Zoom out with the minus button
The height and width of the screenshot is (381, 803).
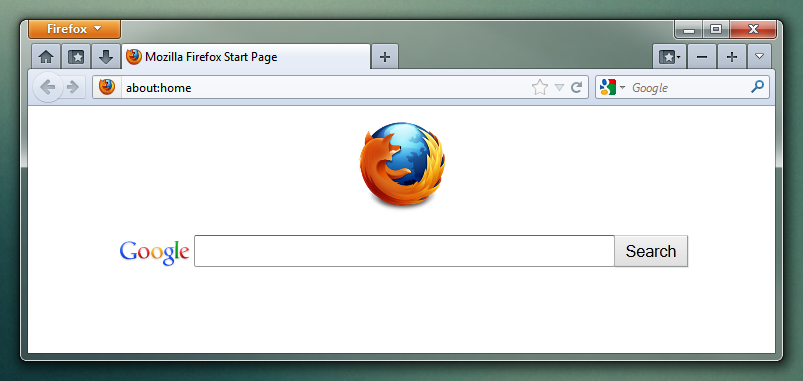702,57
